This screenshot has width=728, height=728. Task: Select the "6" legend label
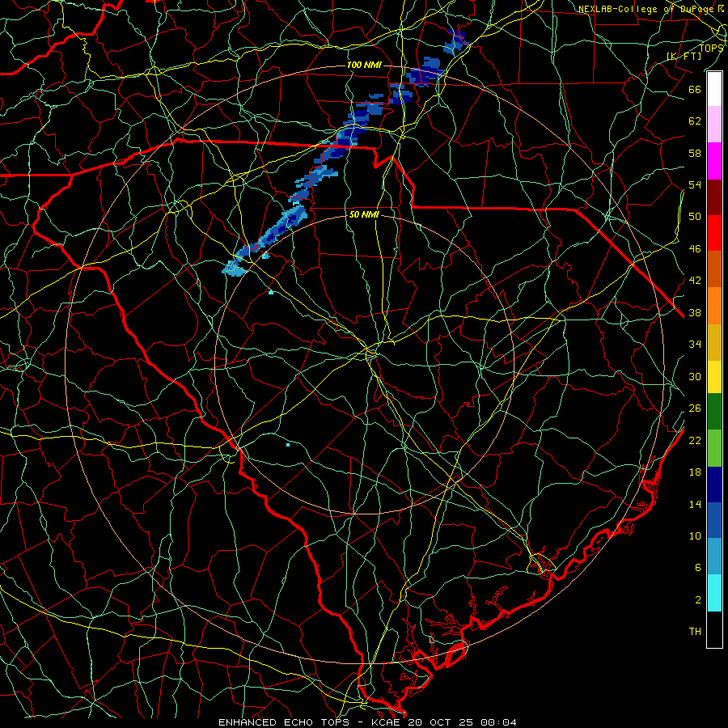coord(698,568)
